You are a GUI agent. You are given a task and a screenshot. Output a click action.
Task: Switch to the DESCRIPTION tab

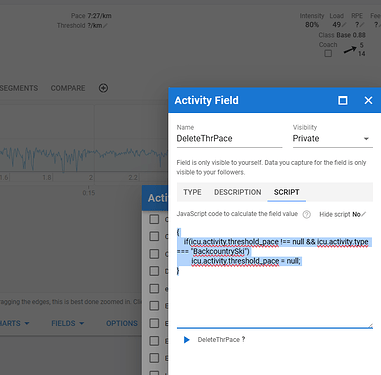coord(238,192)
